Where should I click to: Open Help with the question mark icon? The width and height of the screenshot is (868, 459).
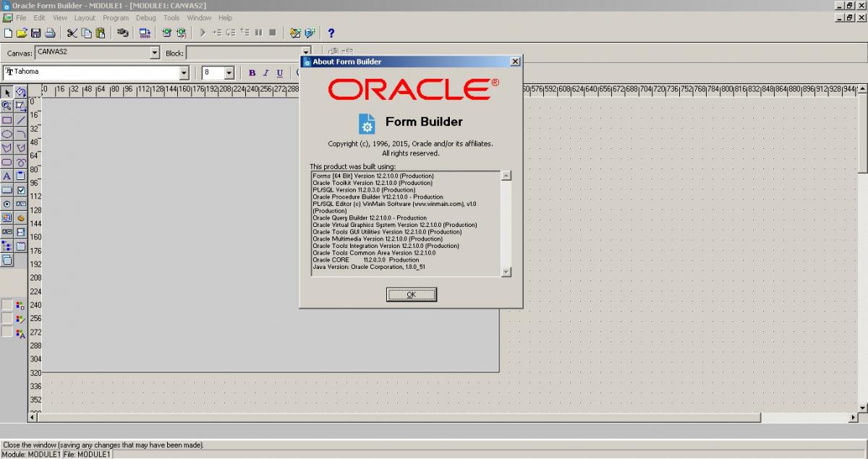point(331,33)
